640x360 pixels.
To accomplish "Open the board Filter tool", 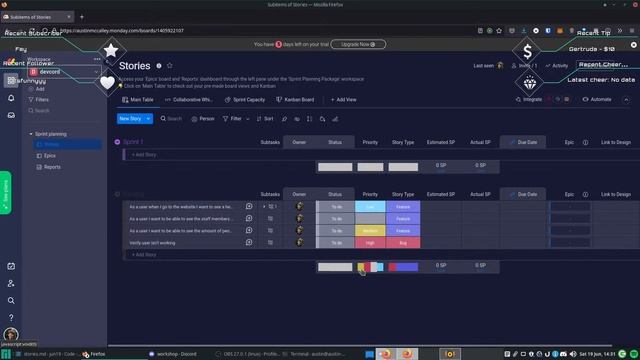I will pos(232,119).
